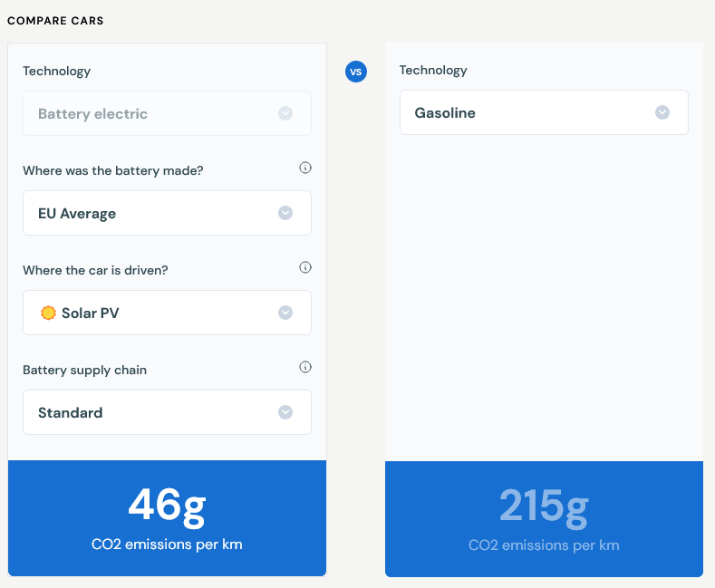Open the Gasoline technology dropdown
Screen dimensions: 715x588
pos(544,112)
